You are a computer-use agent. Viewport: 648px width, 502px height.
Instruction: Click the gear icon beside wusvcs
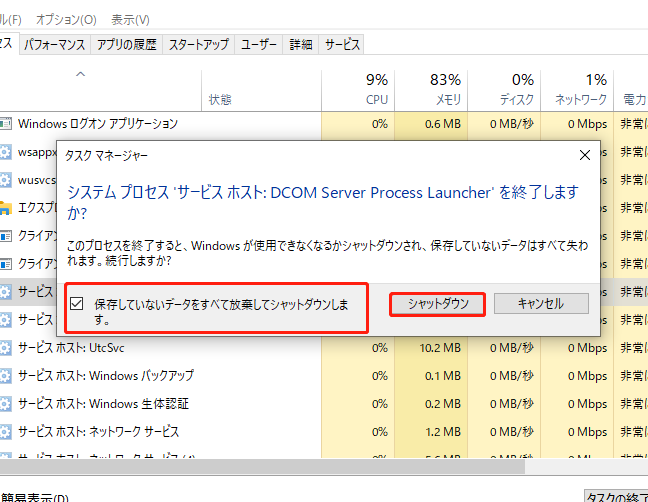click(x=5, y=180)
